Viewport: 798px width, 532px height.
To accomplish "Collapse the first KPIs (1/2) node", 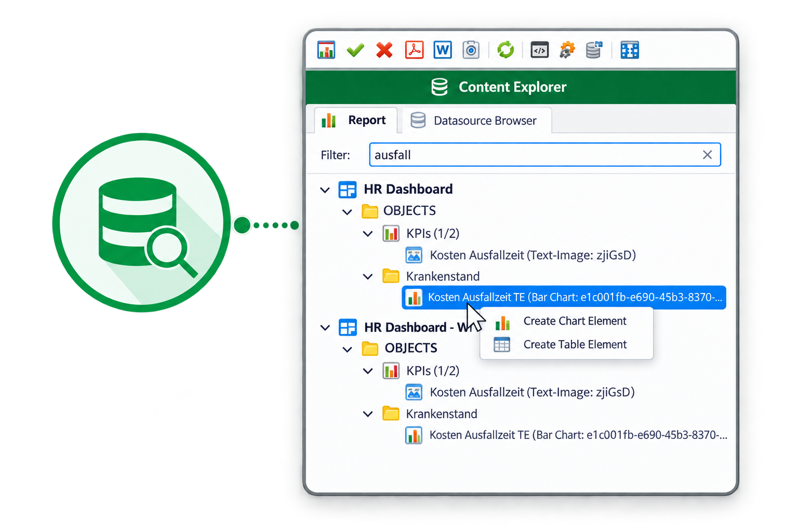I will [x=368, y=234].
